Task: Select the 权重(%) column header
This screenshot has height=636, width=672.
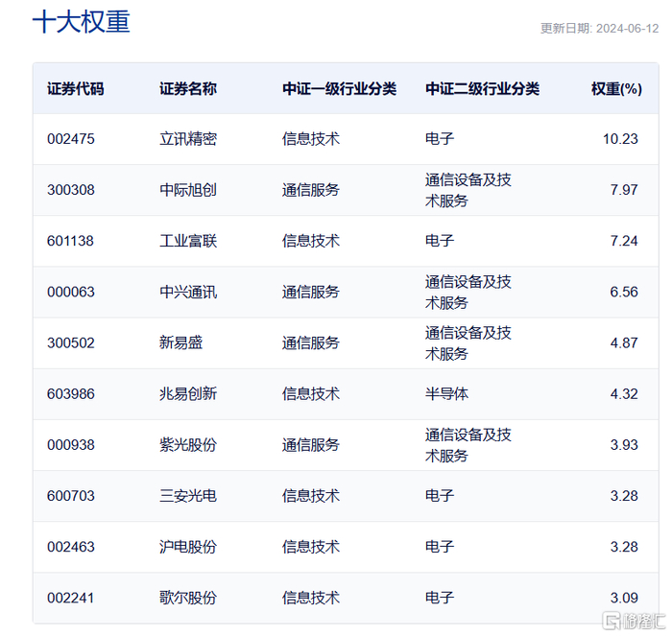Action: point(616,89)
